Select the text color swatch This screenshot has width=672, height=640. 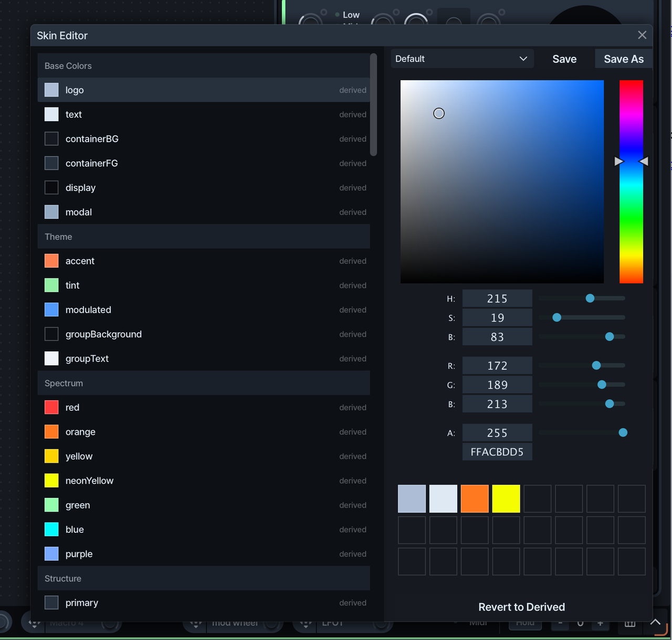click(x=51, y=114)
